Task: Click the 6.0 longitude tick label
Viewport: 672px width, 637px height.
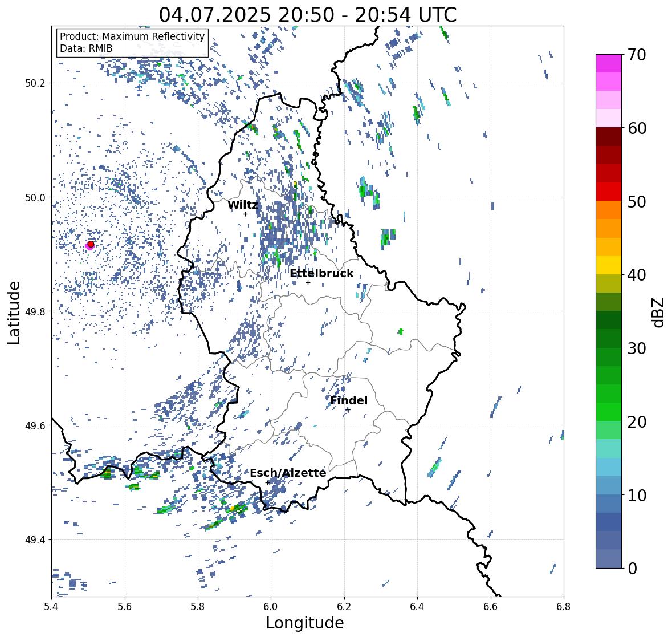Action: [271, 606]
